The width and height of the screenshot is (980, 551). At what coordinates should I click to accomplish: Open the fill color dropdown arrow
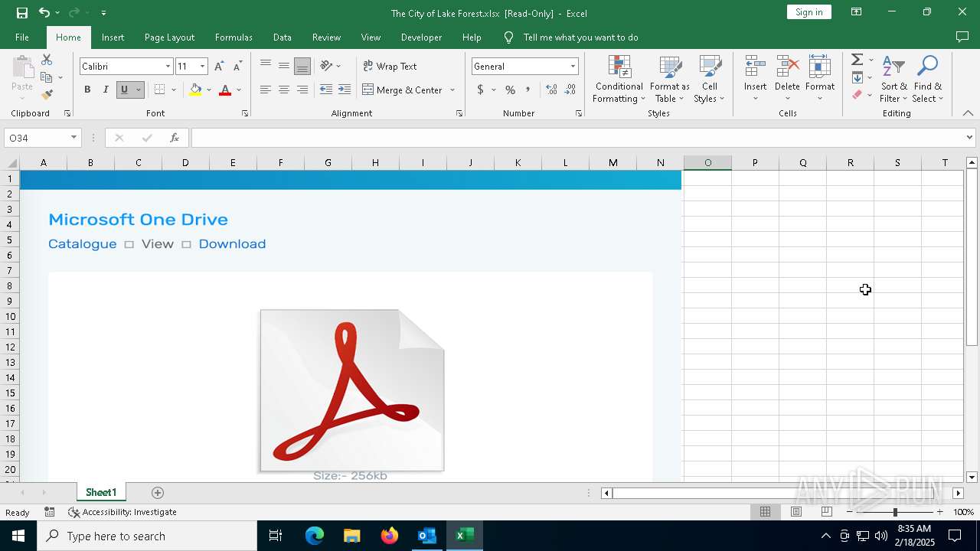[x=208, y=90]
